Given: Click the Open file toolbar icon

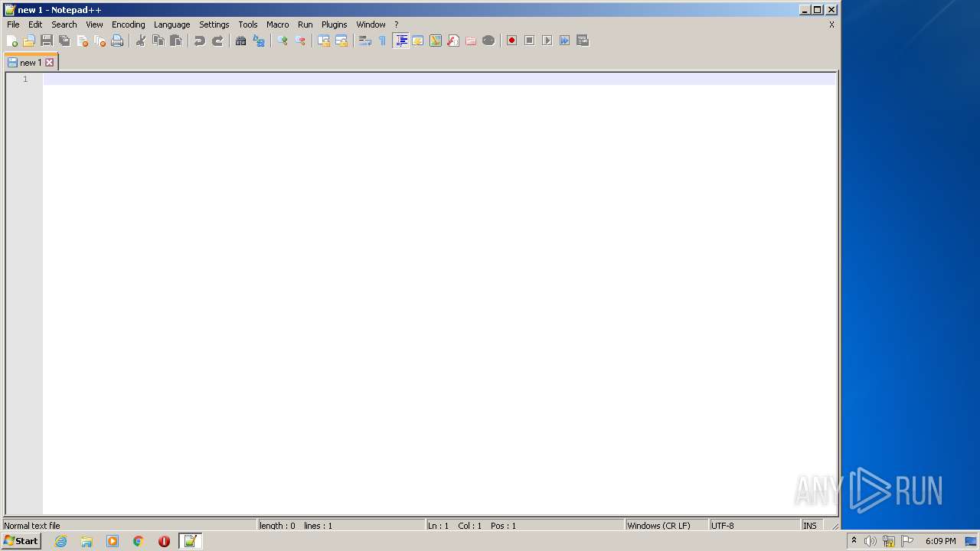Looking at the screenshot, I should [x=29, y=41].
